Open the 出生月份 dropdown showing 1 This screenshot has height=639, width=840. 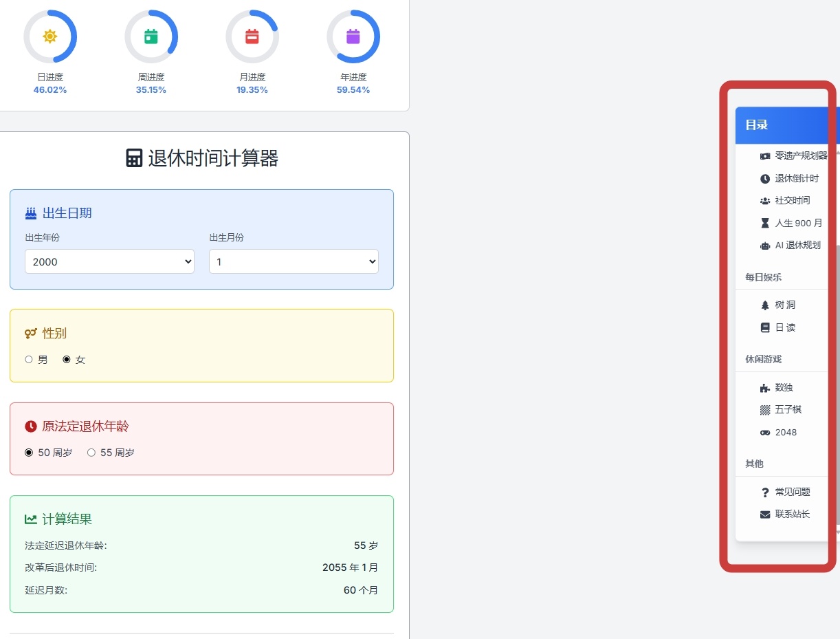click(x=294, y=261)
